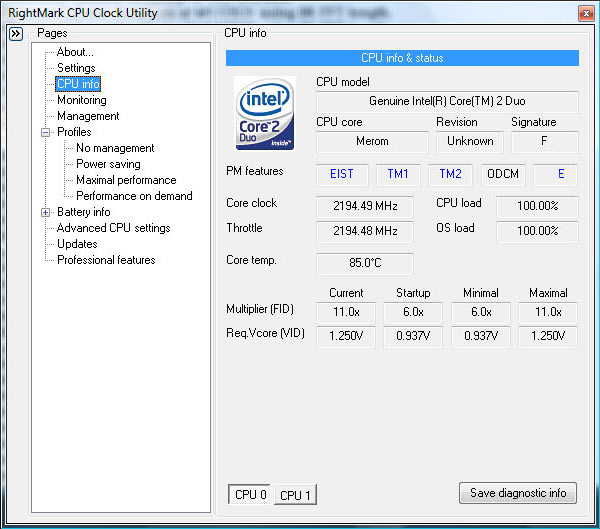This screenshot has height=529, width=600.
Task: Click the Save diagnostic info button
Action: [518, 493]
